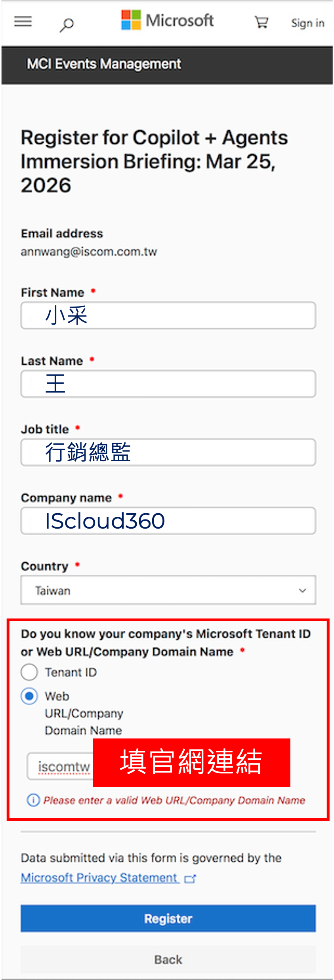Click the Company name input field

coord(168,521)
